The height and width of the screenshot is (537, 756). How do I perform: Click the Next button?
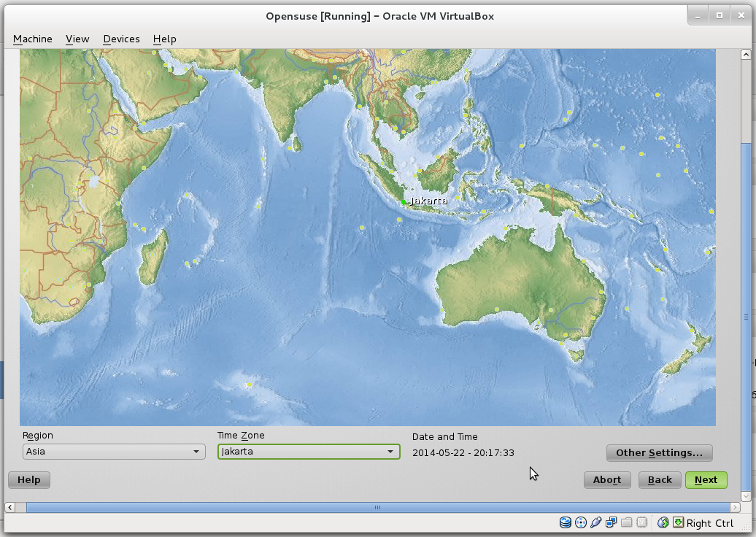click(706, 479)
